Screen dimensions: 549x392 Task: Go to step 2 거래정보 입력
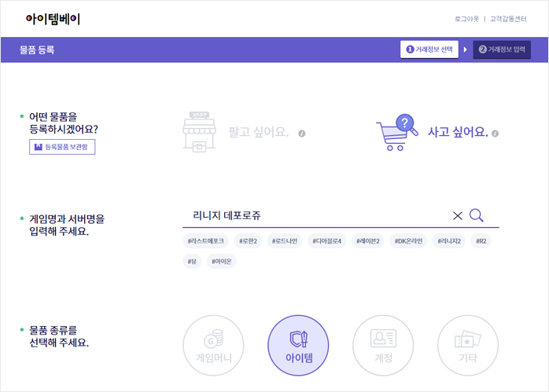coord(502,49)
